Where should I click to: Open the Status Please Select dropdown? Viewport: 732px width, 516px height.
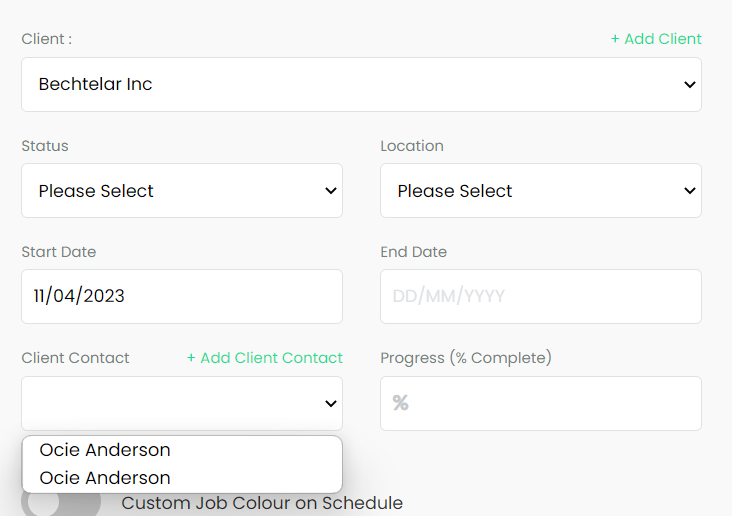click(x=182, y=191)
